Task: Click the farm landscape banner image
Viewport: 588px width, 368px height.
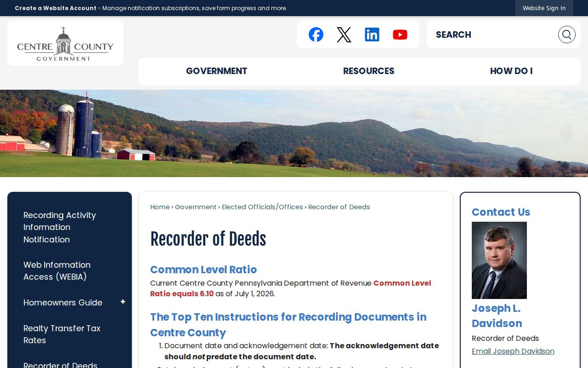Action: point(294,133)
